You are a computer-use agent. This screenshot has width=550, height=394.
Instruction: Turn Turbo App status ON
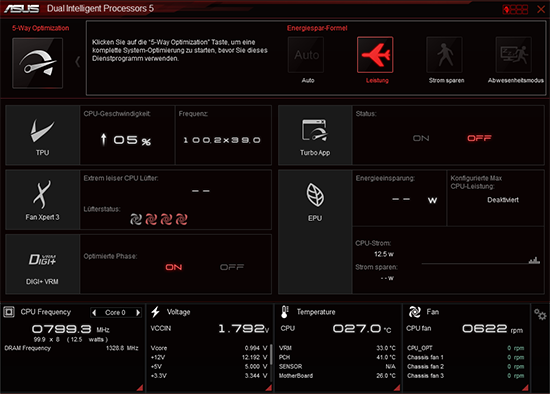pyautogui.click(x=421, y=138)
